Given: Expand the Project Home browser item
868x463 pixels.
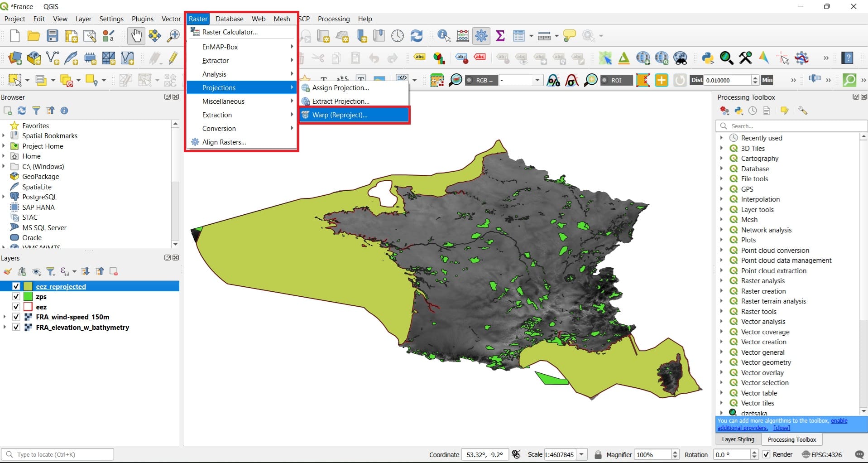Looking at the screenshot, I should [4, 146].
